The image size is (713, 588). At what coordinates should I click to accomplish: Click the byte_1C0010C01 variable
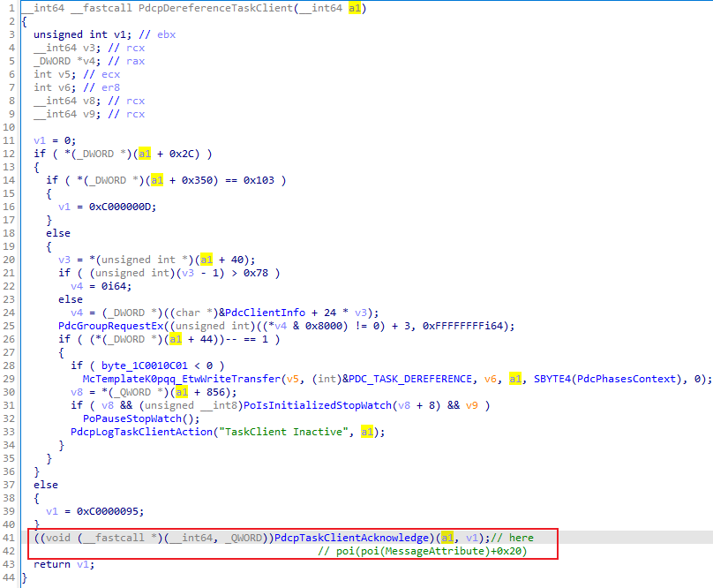(x=144, y=366)
